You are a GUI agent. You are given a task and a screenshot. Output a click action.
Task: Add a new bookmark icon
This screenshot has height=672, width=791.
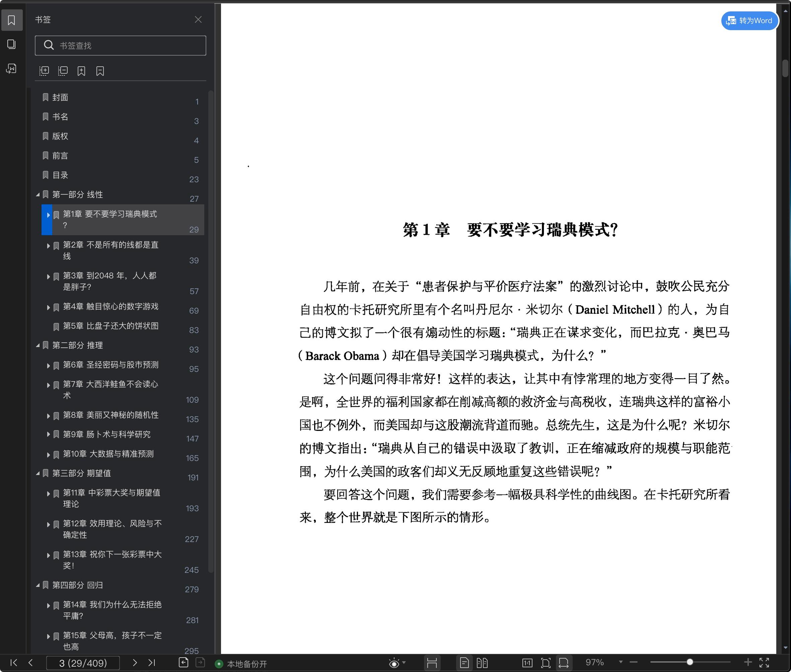(x=81, y=71)
